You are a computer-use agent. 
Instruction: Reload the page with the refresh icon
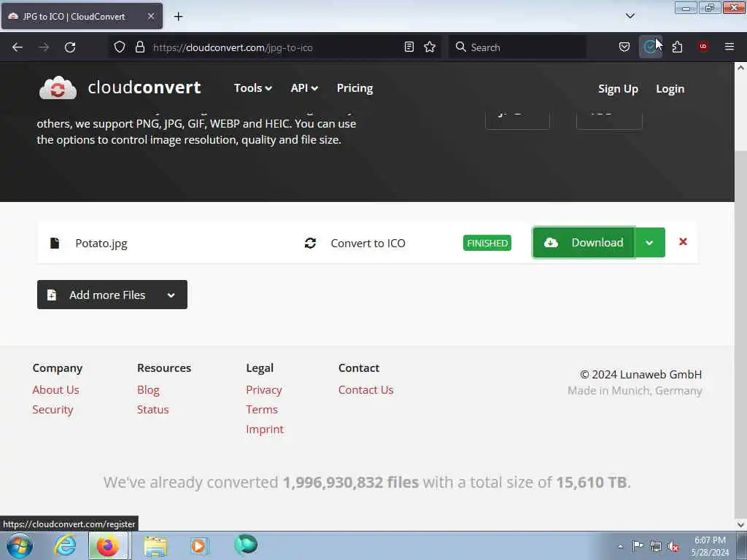point(70,47)
